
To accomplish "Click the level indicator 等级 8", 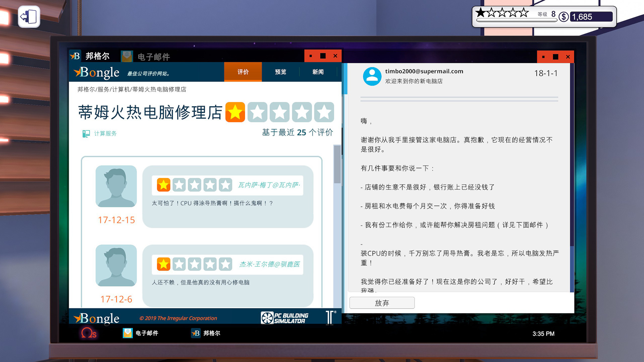I will [x=546, y=14].
